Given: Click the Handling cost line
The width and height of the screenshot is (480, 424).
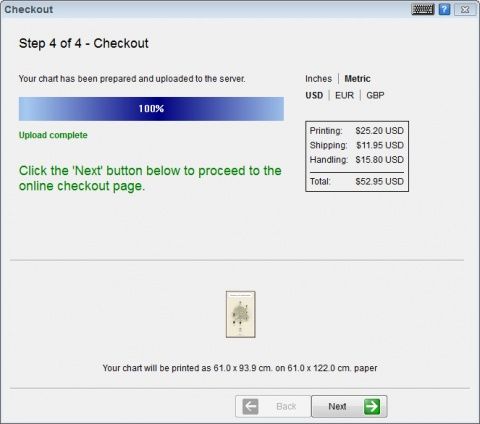Looking at the screenshot, I should click(x=357, y=160).
